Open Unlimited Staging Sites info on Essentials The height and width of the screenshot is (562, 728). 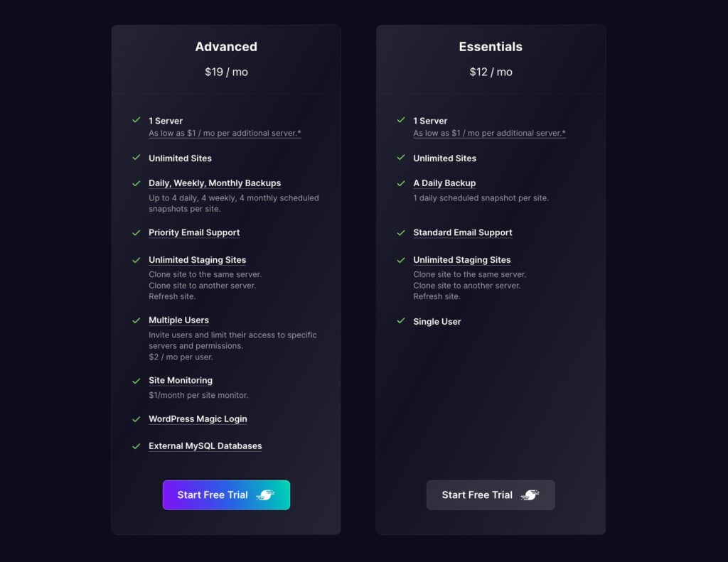[462, 259]
